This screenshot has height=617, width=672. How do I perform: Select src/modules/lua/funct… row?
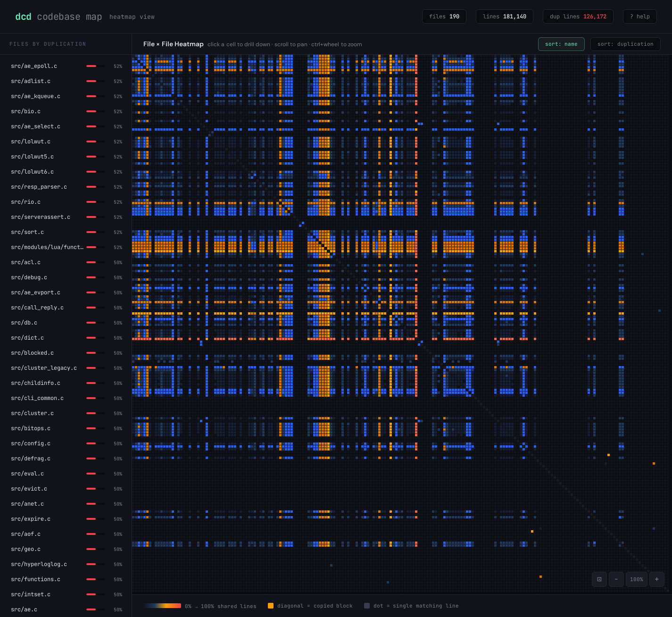[x=66, y=247]
